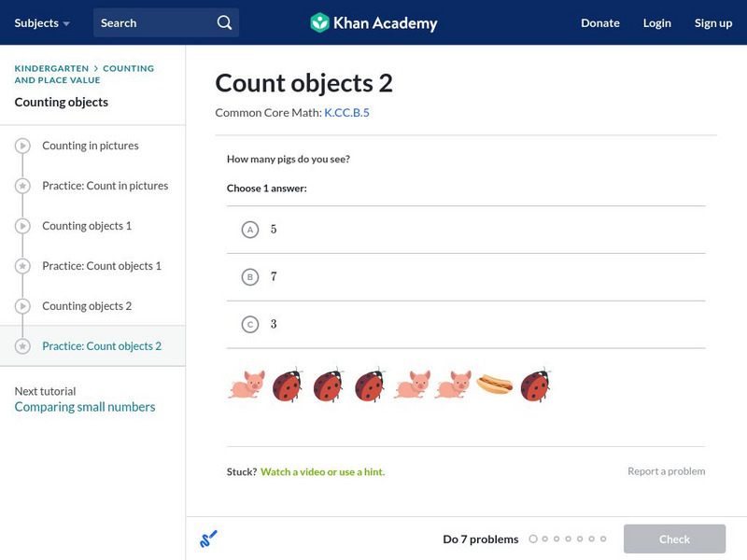Open the scratchpad pencil tool
747x560 pixels.
[208, 539]
